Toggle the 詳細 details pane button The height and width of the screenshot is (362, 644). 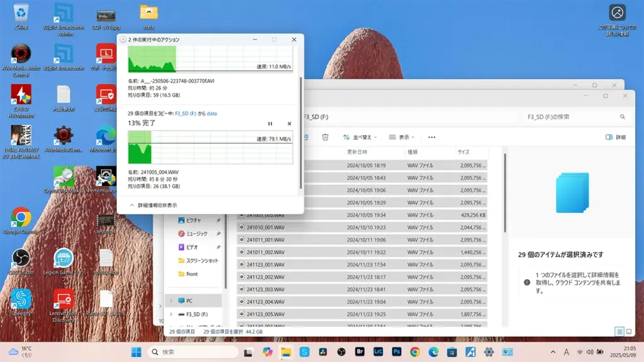[616, 137]
